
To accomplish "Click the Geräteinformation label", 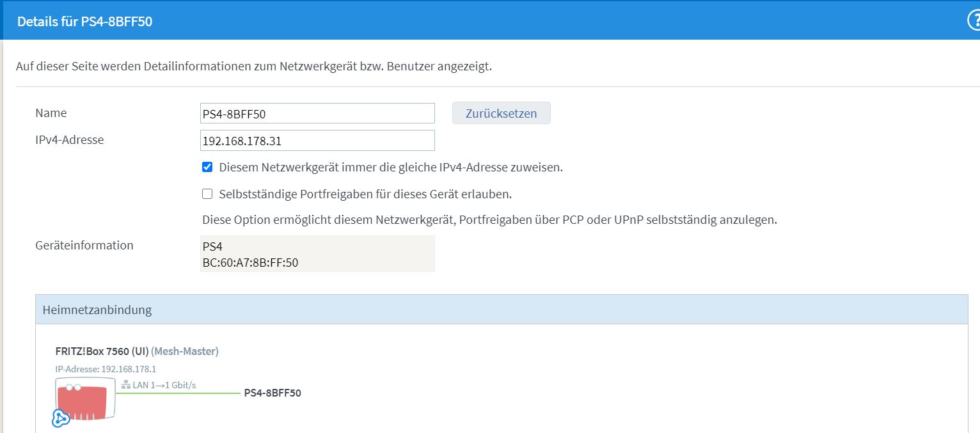I will pos(84,246).
